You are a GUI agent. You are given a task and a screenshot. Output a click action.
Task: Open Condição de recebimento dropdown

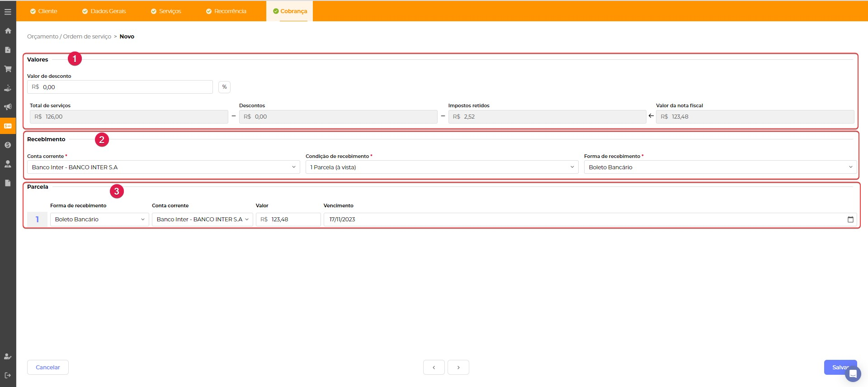point(442,167)
